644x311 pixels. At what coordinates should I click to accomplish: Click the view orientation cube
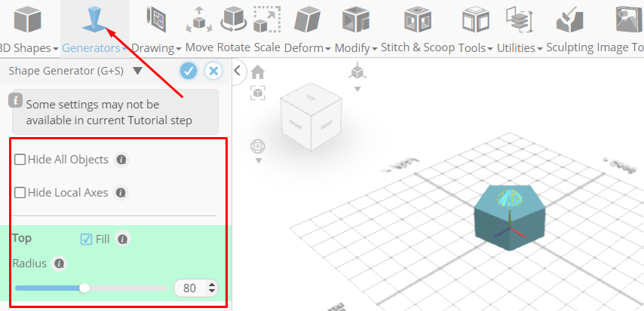pos(311,116)
